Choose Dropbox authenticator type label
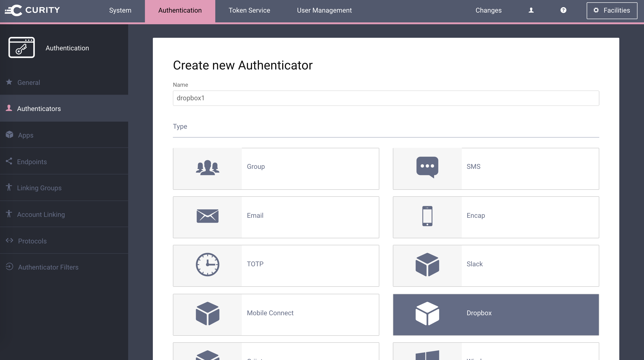The image size is (644, 360). point(479,313)
